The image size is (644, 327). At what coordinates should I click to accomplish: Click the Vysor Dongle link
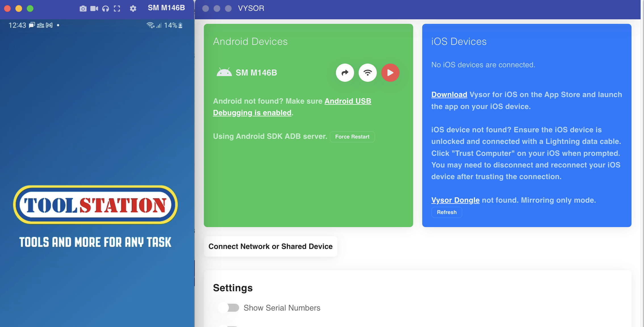[x=455, y=200]
